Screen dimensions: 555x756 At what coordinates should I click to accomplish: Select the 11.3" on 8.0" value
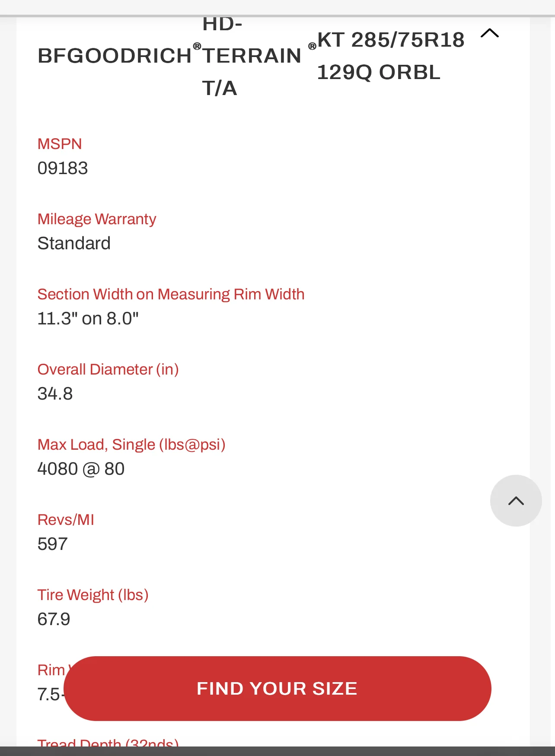(88, 318)
